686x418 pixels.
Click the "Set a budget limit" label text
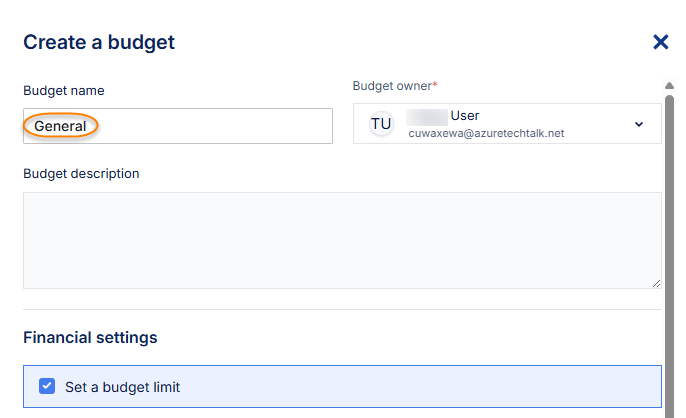(x=122, y=386)
